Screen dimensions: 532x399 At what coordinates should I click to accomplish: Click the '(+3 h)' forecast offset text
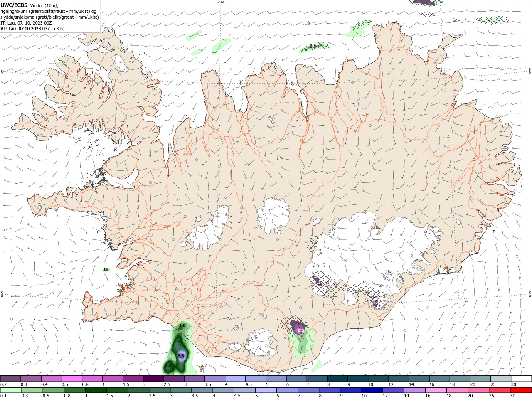(x=58, y=29)
